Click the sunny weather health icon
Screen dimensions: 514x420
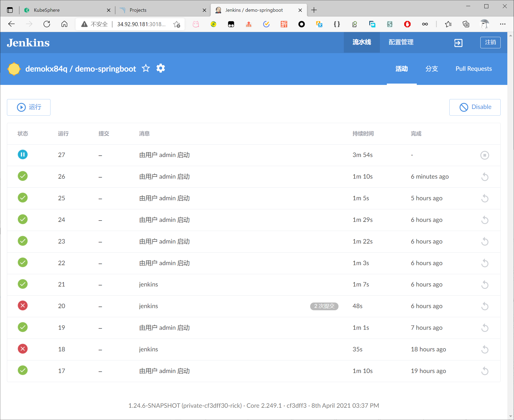[x=14, y=69]
